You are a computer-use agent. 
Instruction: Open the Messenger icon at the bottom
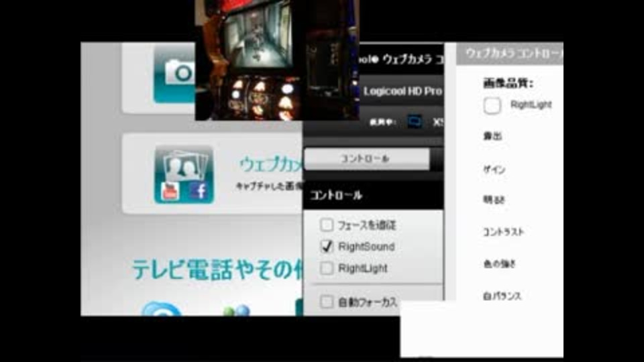pyautogui.click(x=237, y=310)
